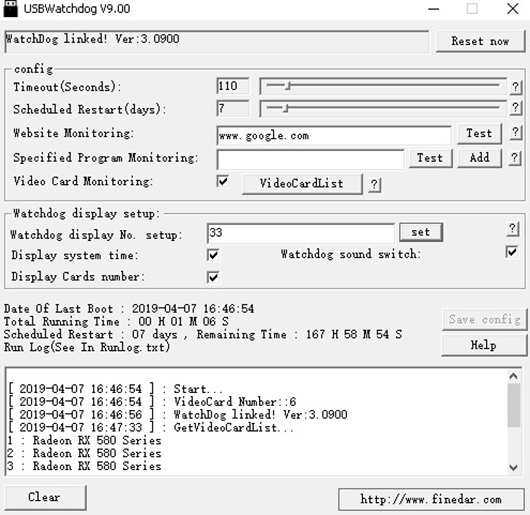Disable Display Cards number checkbox
The height and width of the screenshot is (515, 530).
click(x=213, y=277)
